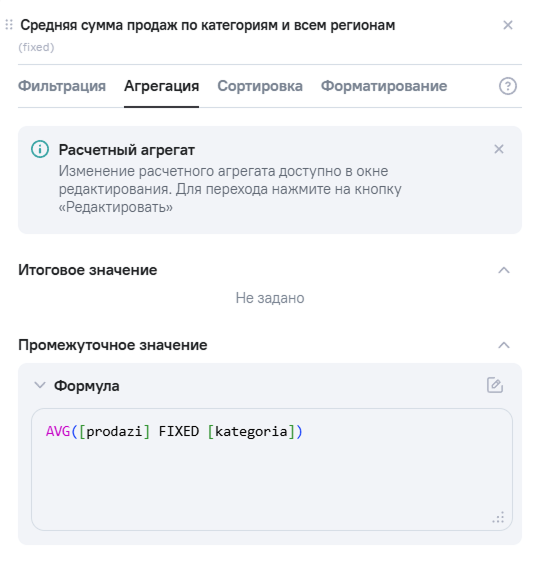Select the Агрегация tab
Screen dimensions: 537x563
[161, 86]
